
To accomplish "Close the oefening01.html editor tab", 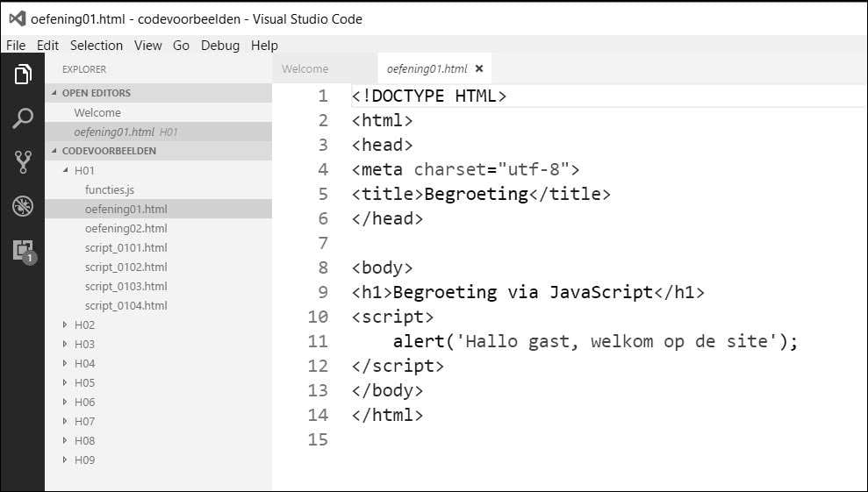I will click(479, 68).
